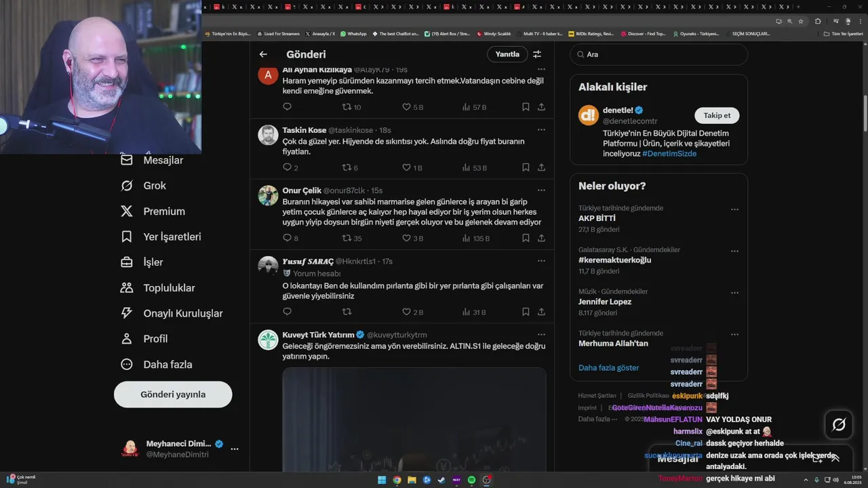The image size is (868, 488).
Task: Open more options for AKP BİTTİ trend
Action: pyautogui.click(x=734, y=209)
